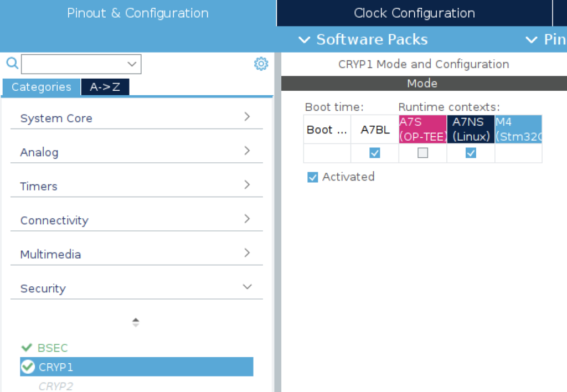The height and width of the screenshot is (392, 567).
Task: Toggle the Activated checkbox
Action: click(x=312, y=177)
